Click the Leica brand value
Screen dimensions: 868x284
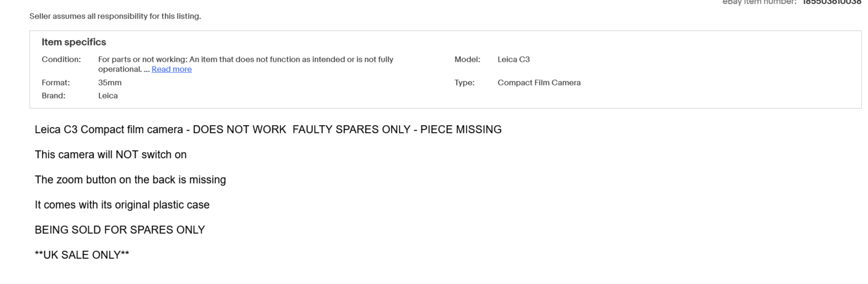coord(108,96)
